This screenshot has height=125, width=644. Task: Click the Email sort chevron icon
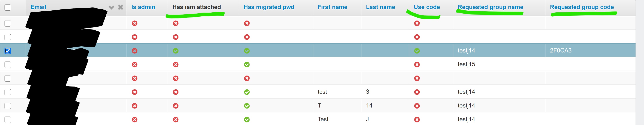coord(111,7)
